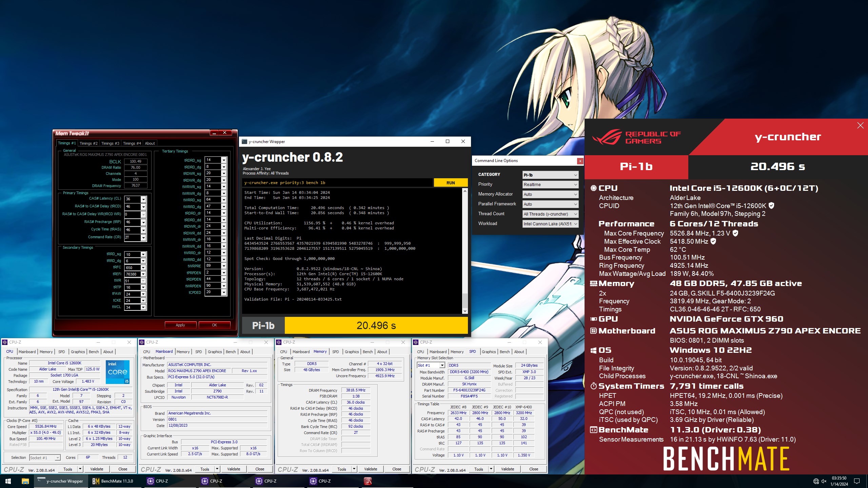Switch to Timings #3 tab
This screenshot has width=868, height=488.
pyautogui.click(x=110, y=143)
